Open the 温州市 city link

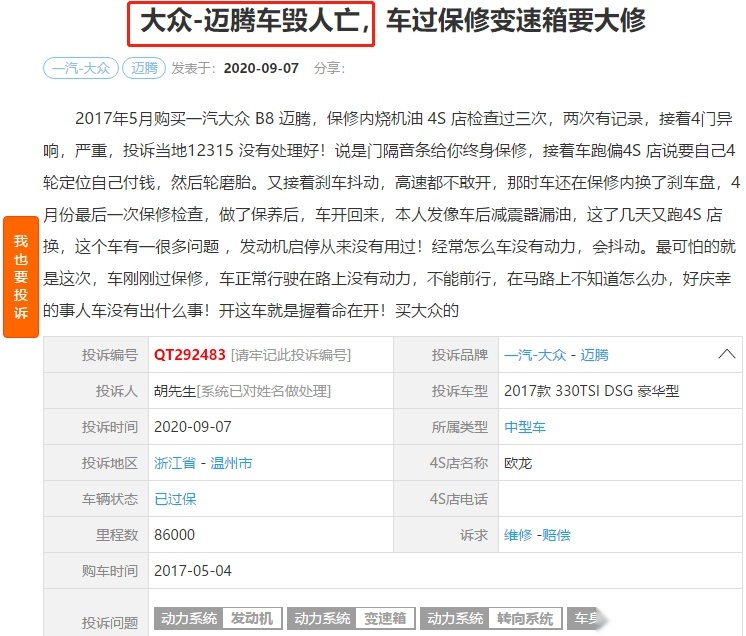[231, 463]
